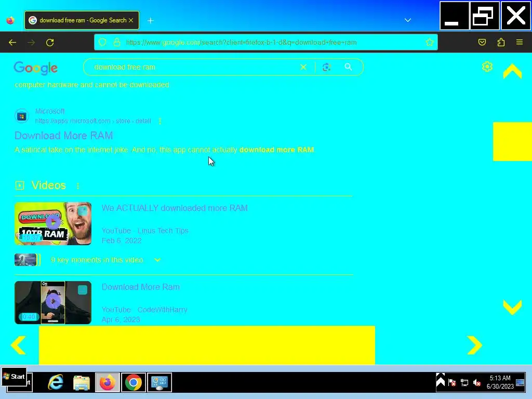Open a new browser tab
The height and width of the screenshot is (399, 532).
151,21
